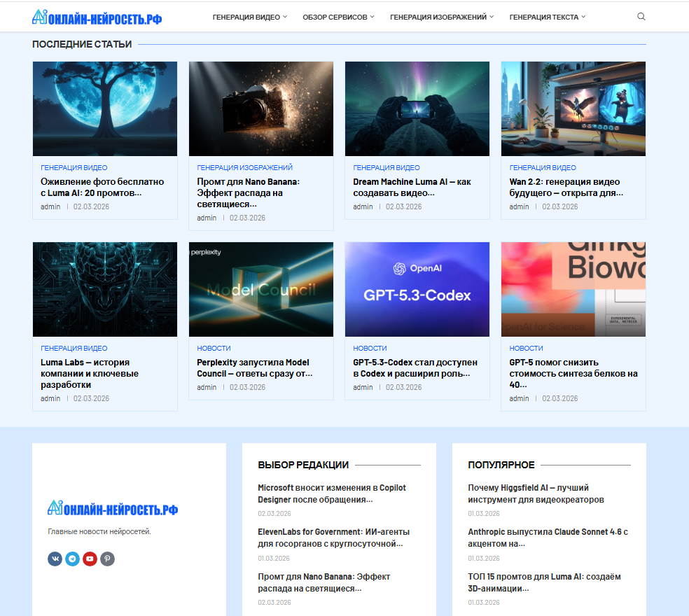Click admin author under GPT-5 помог article
The image size is (689, 616).
pos(519,398)
